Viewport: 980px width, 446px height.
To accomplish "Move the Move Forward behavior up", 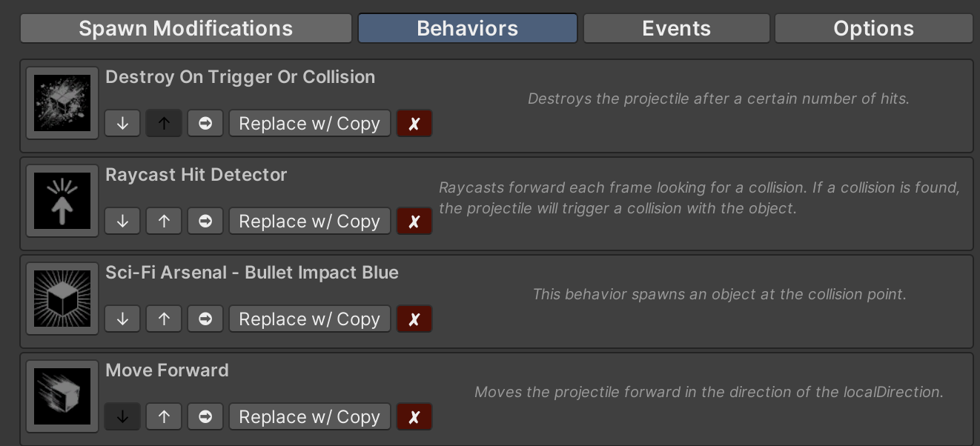I will (x=164, y=417).
